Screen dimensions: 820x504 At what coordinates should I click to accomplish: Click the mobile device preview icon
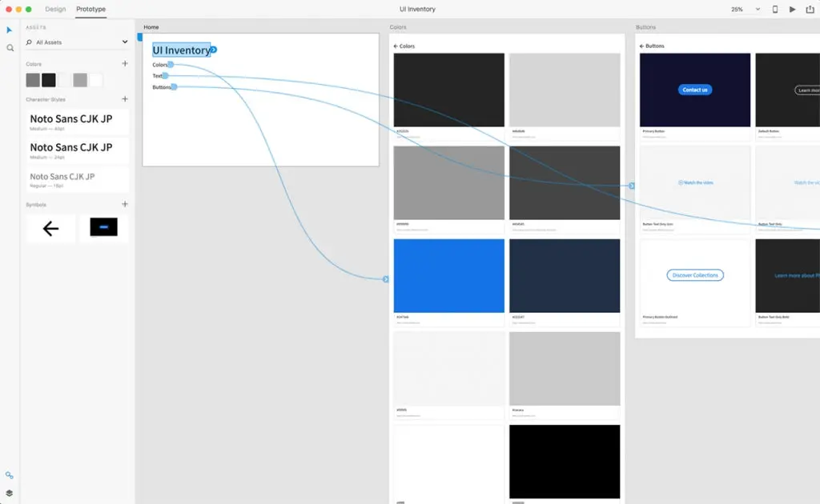click(x=774, y=10)
